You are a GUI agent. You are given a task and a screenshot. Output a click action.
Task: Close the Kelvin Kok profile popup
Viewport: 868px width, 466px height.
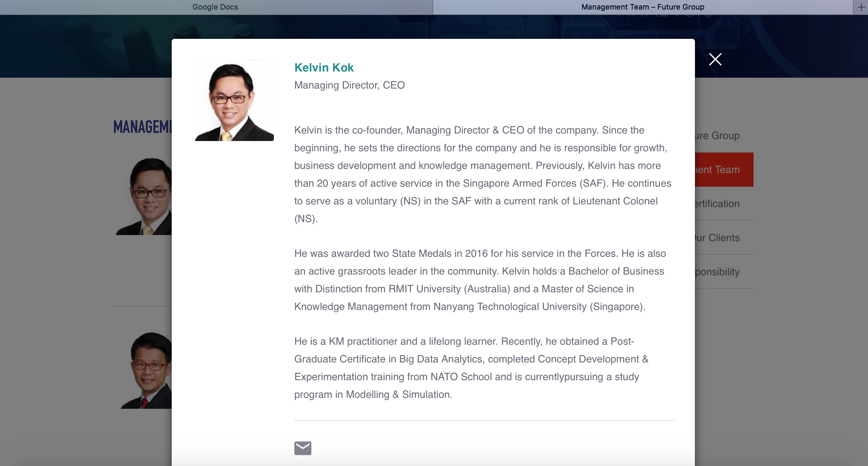point(715,59)
